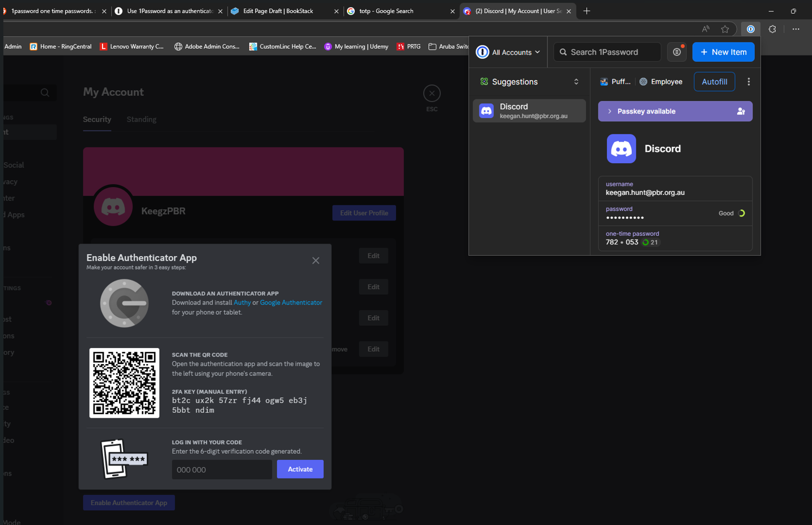Switch to Use 1Password as an authenticator tab

point(169,11)
